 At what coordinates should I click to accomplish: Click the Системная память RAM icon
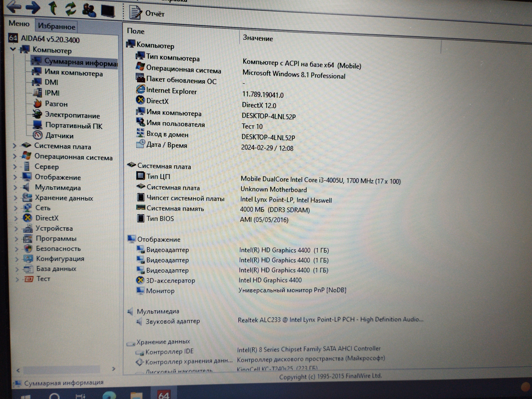click(141, 208)
